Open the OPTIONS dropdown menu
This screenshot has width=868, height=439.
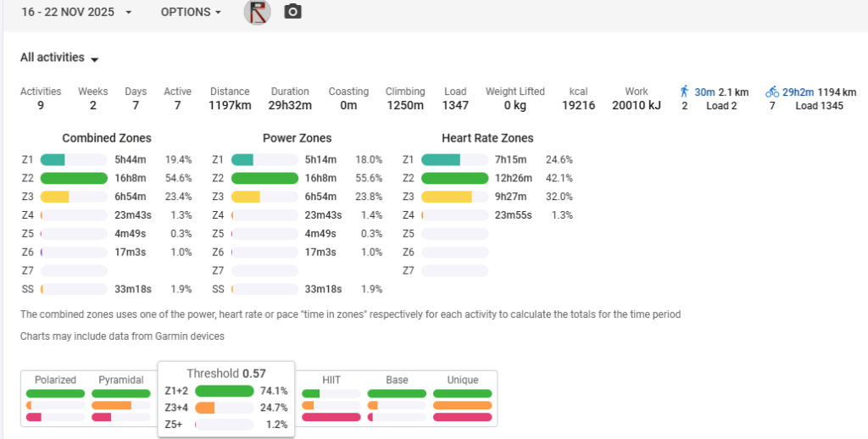191,13
